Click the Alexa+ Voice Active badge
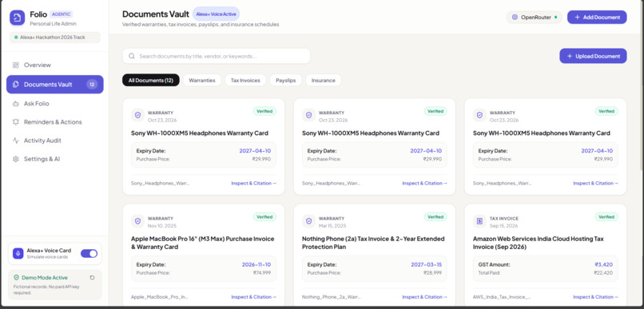 pyautogui.click(x=216, y=14)
